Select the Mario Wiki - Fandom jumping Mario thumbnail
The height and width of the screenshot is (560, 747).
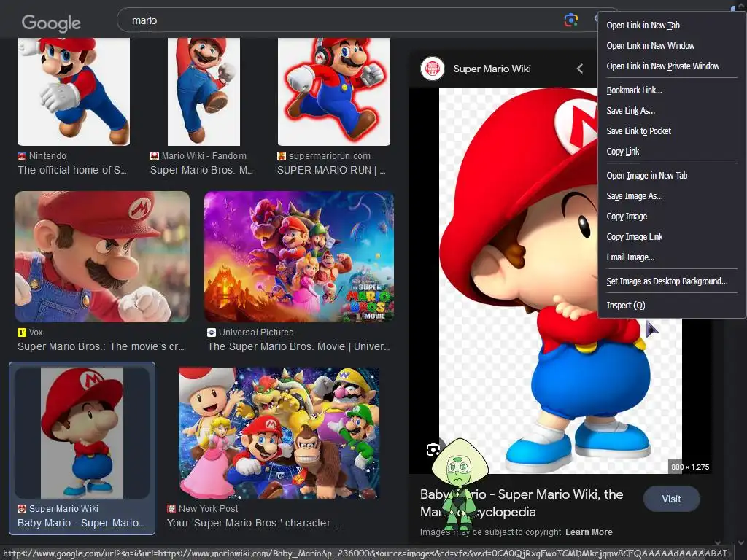[204, 91]
